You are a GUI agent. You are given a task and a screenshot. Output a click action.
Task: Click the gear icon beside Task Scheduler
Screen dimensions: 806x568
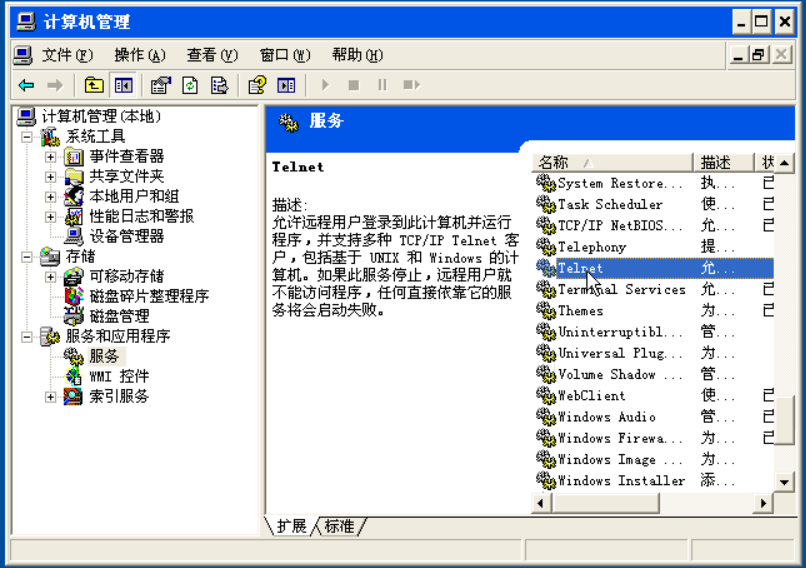tap(545, 204)
